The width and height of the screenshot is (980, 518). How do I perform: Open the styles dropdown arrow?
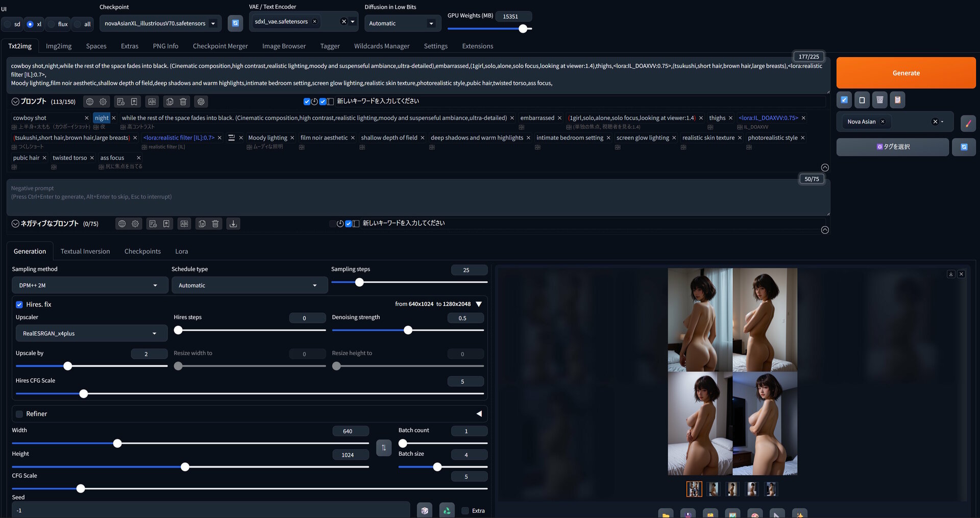point(942,121)
